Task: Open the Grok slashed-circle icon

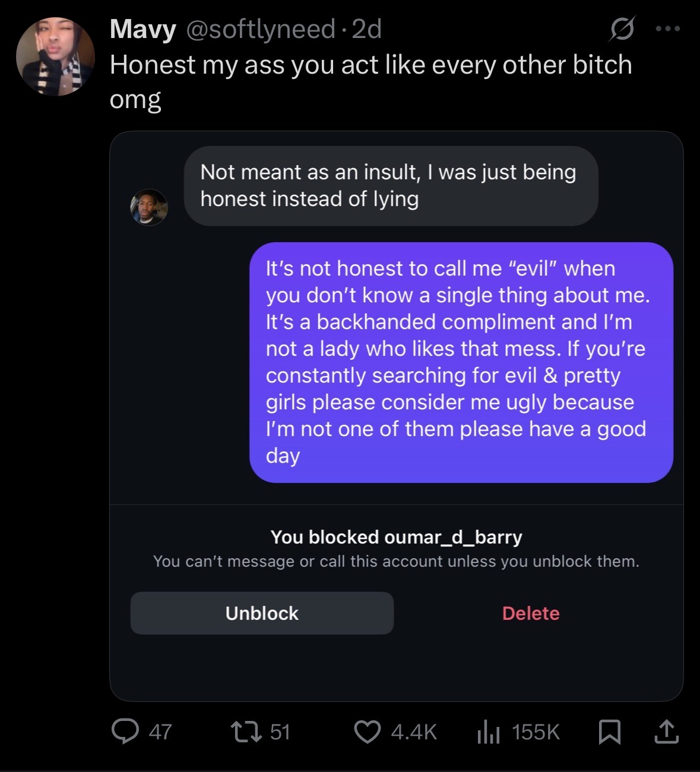Action: tap(621, 30)
